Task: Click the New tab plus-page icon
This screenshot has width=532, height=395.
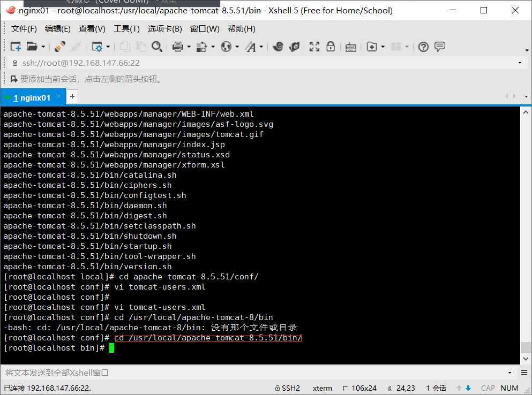Action: pyautogui.click(x=372, y=47)
